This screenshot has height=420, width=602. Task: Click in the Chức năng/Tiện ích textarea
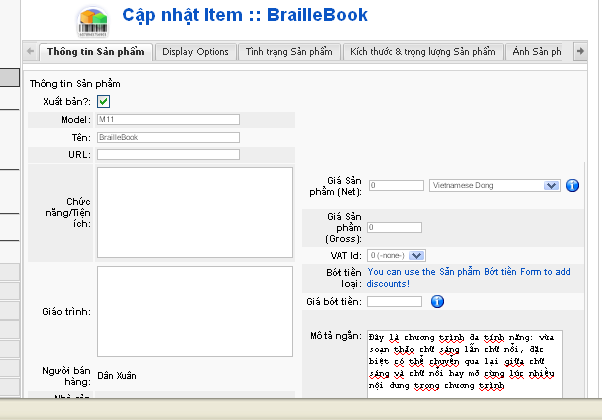coord(195,212)
